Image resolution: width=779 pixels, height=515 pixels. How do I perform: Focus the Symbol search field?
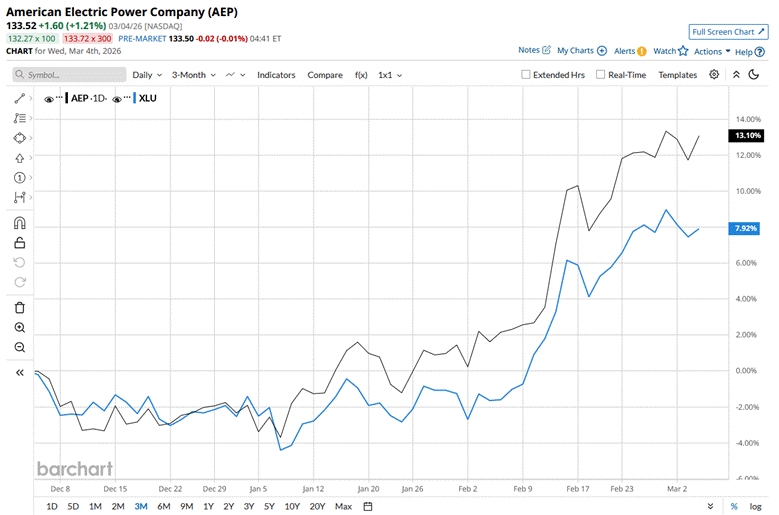coord(69,74)
